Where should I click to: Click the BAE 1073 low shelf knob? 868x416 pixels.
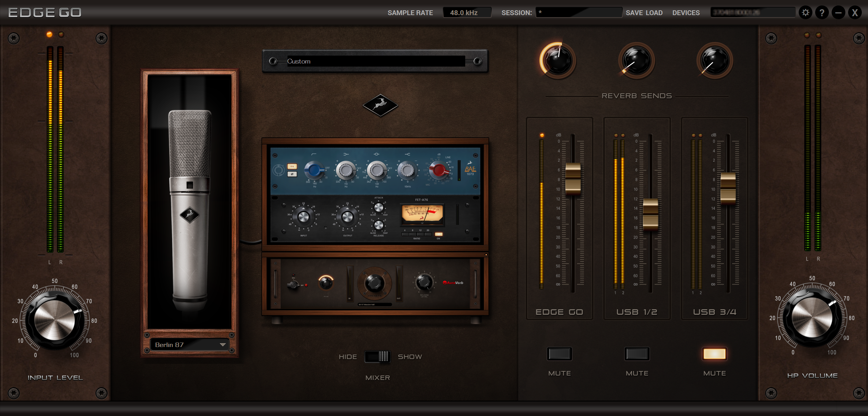coord(346,170)
